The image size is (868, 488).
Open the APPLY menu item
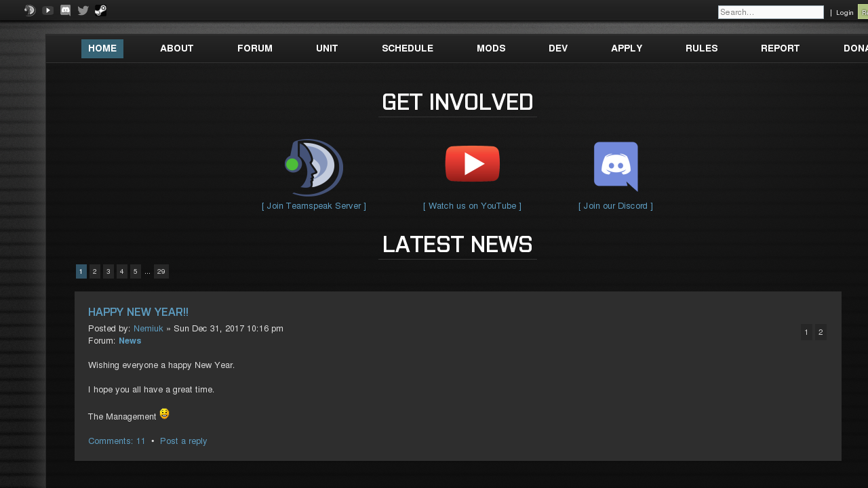click(x=627, y=49)
